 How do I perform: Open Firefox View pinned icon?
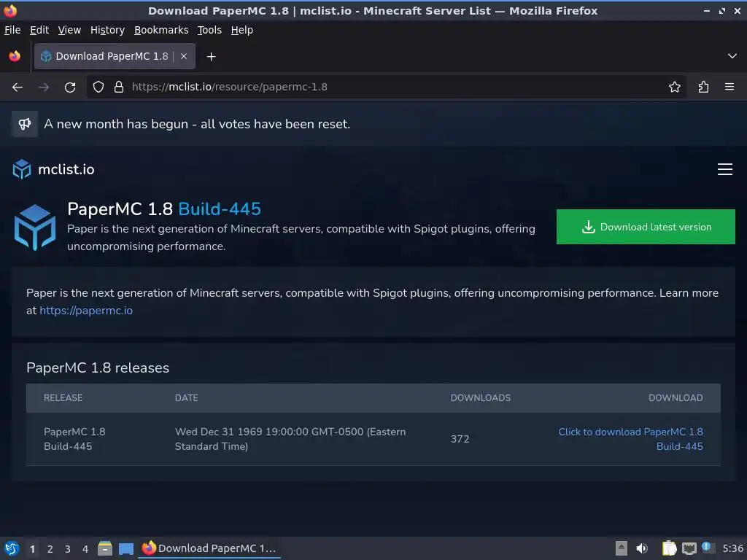(15, 57)
